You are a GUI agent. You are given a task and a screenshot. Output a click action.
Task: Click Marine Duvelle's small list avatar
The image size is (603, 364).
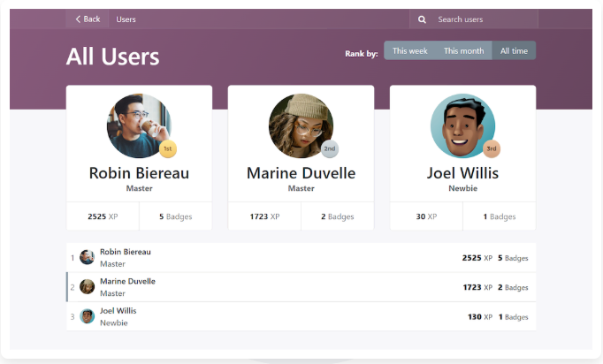(x=88, y=286)
